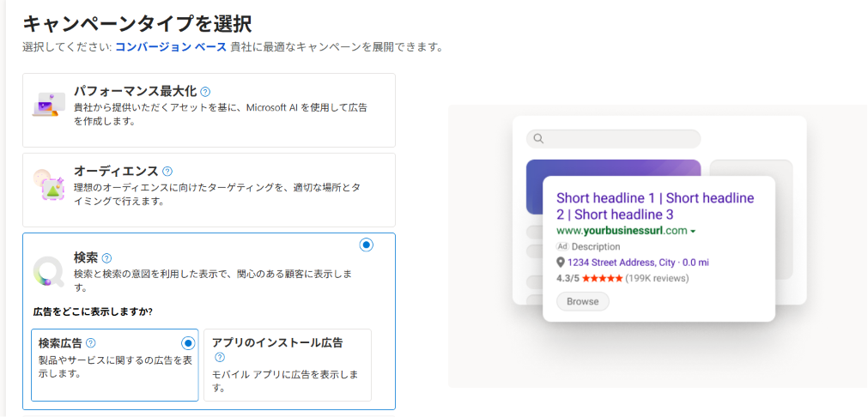The height and width of the screenshot is (417, 868).
Task: Click the (199K reviews) text
Action: pos(657,278)
